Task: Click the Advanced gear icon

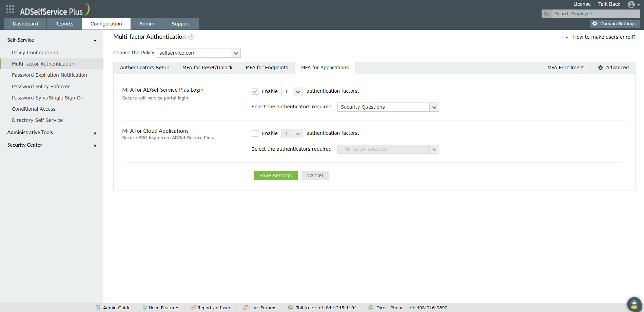Action: coord(600,68)
